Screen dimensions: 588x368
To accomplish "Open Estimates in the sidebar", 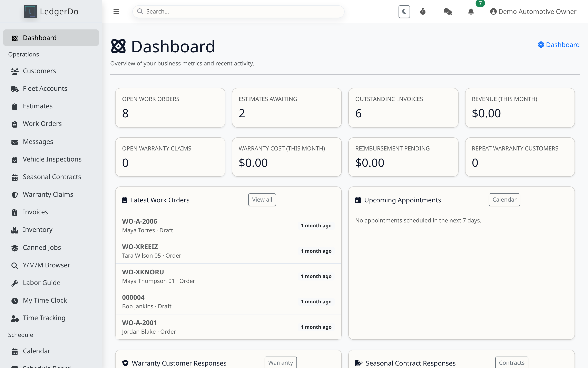I will 51,106.
